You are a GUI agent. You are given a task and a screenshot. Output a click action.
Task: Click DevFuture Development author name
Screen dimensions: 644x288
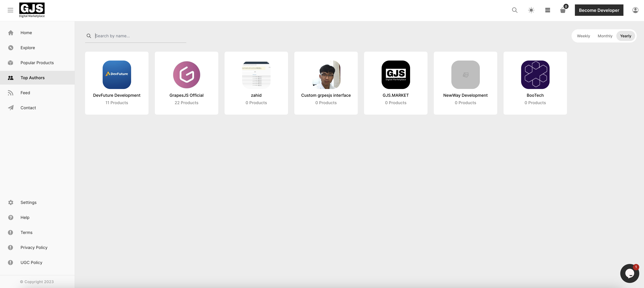(117, 95)
